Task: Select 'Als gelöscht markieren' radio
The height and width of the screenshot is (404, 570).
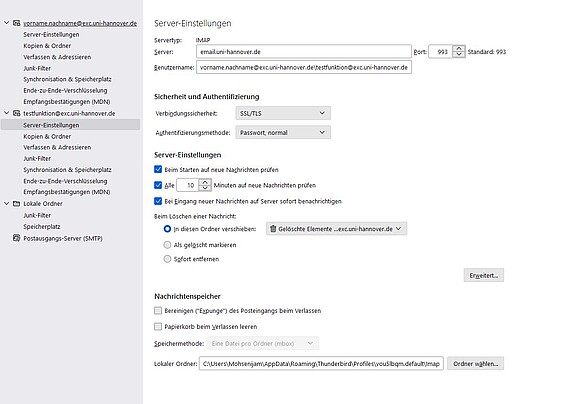Action: [x=167, y=245]
